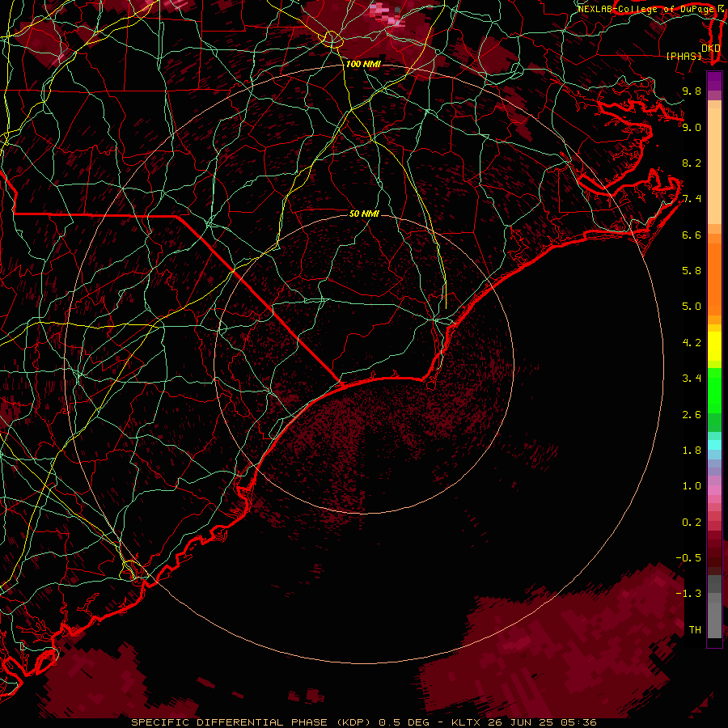Click the 1.0 color scale value

tap(692, 486)
